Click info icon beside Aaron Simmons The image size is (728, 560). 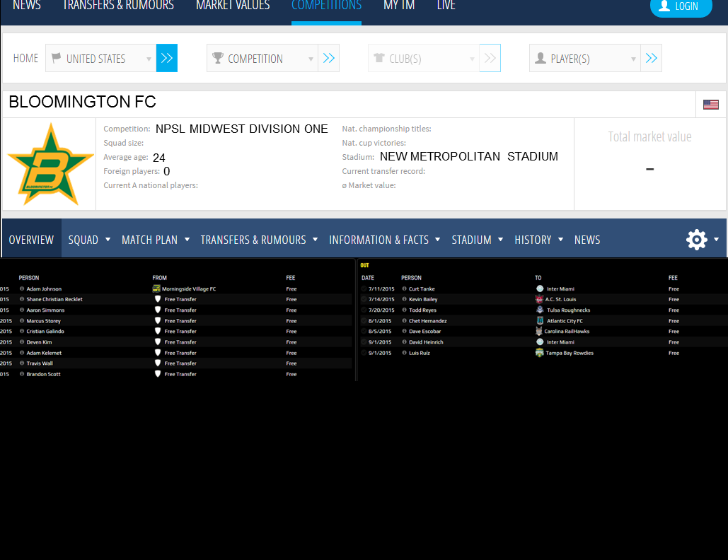coord(22,310)
